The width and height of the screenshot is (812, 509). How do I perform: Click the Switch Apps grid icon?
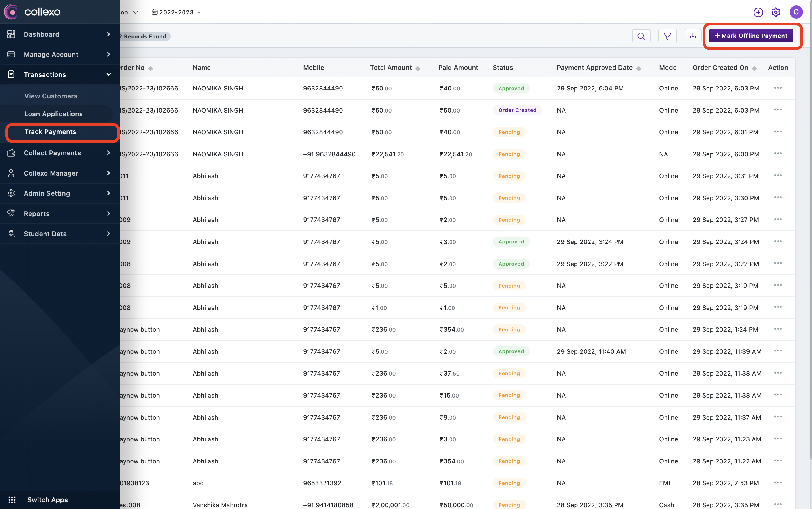12,500
